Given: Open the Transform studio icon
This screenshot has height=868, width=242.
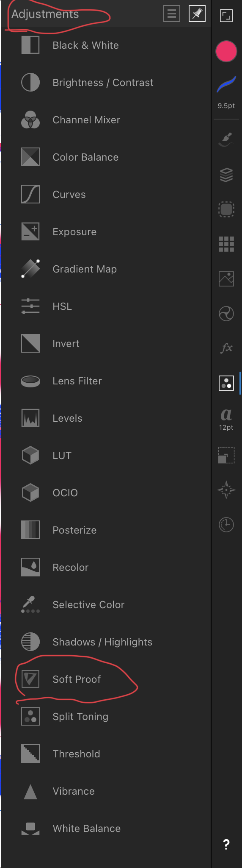Looking at the screenshot, I should click(226, 455).
